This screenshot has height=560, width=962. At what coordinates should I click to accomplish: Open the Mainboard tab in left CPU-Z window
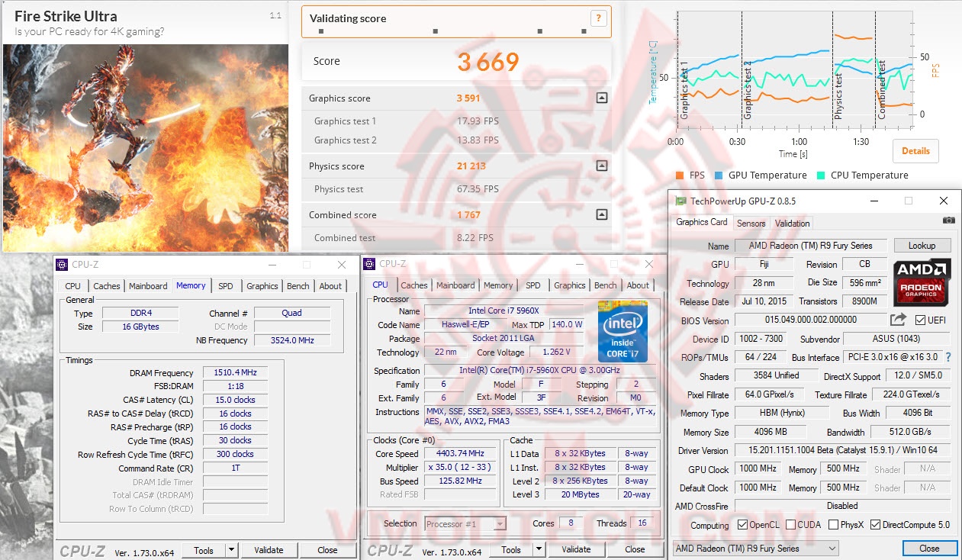click(x=148, y=286)
